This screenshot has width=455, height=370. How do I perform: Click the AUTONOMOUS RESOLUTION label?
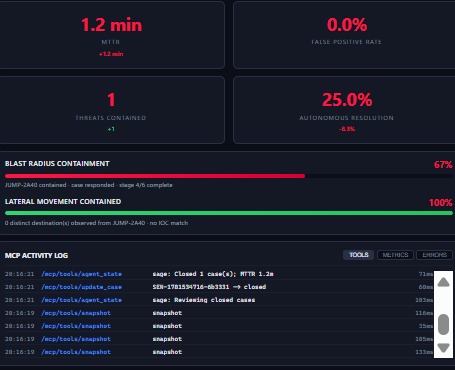tap(346, 118)
